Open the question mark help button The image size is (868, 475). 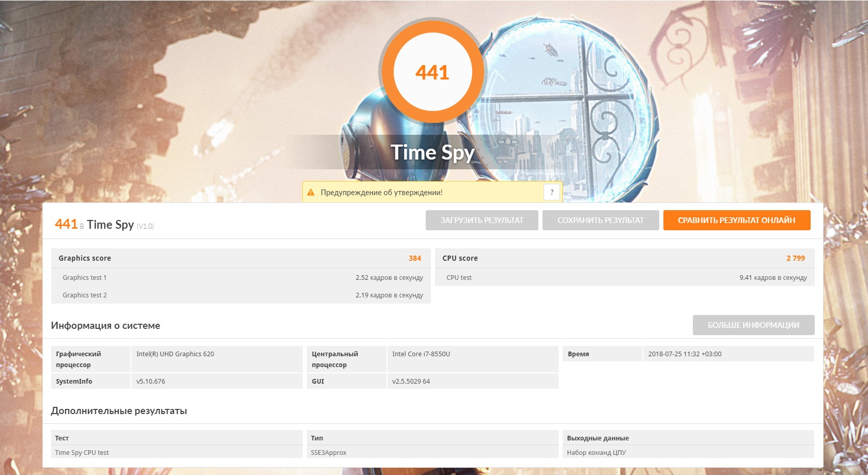(x=552, y=192)
